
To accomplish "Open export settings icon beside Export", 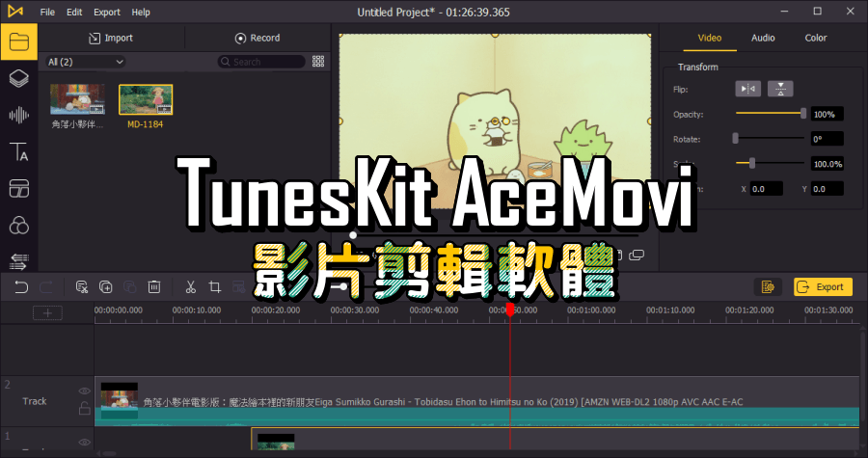I will pos(768,286).
